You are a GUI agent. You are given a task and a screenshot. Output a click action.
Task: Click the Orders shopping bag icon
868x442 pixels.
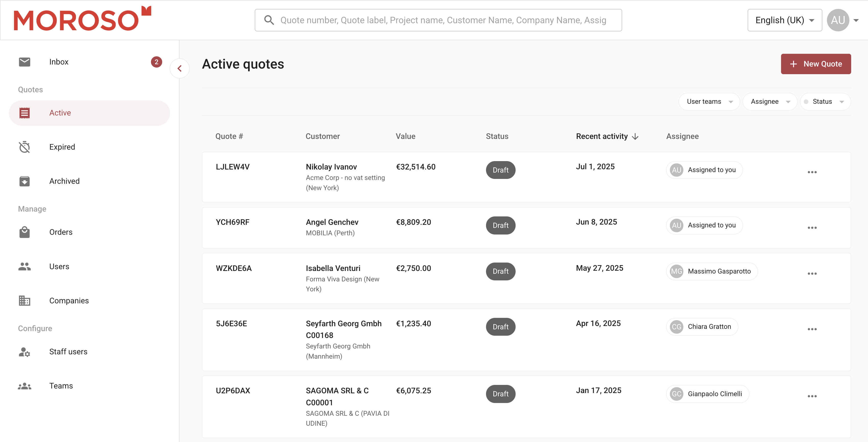(24, 232)
